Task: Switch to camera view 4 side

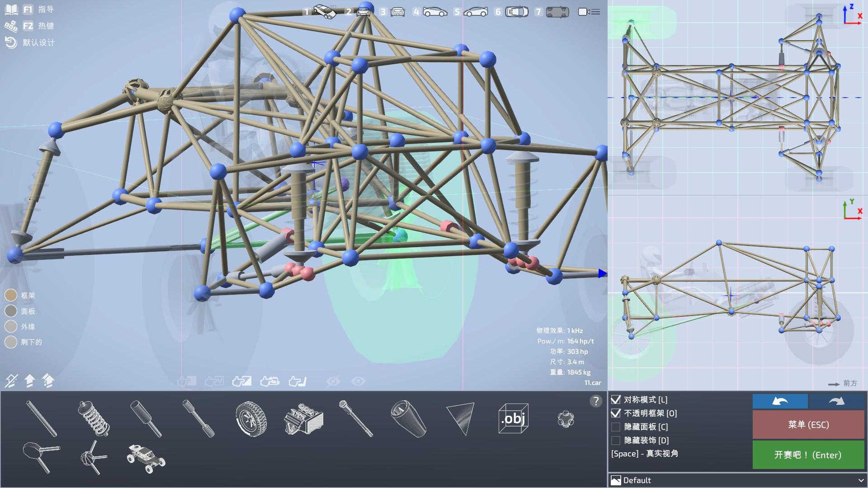Action: pyautogui.click(x=430, y=12)
